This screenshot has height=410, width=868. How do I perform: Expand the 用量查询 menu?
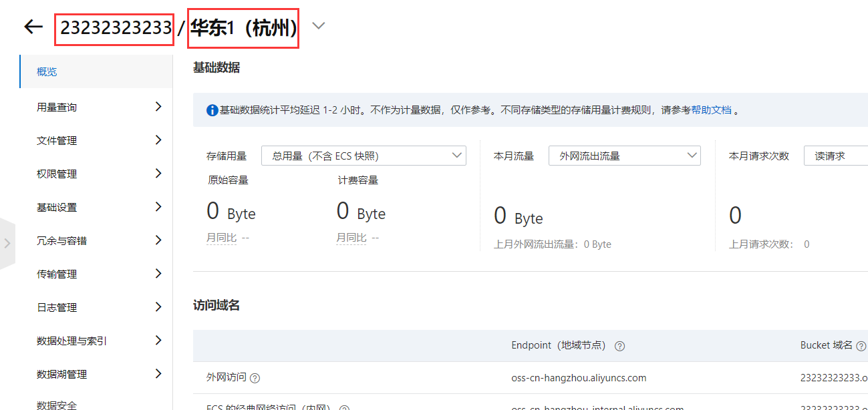pyautogui.click(x=100, y=107)
